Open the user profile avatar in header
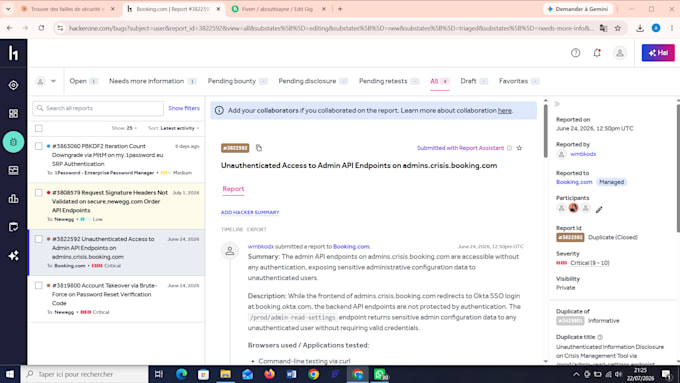 [x=620, y=53]
